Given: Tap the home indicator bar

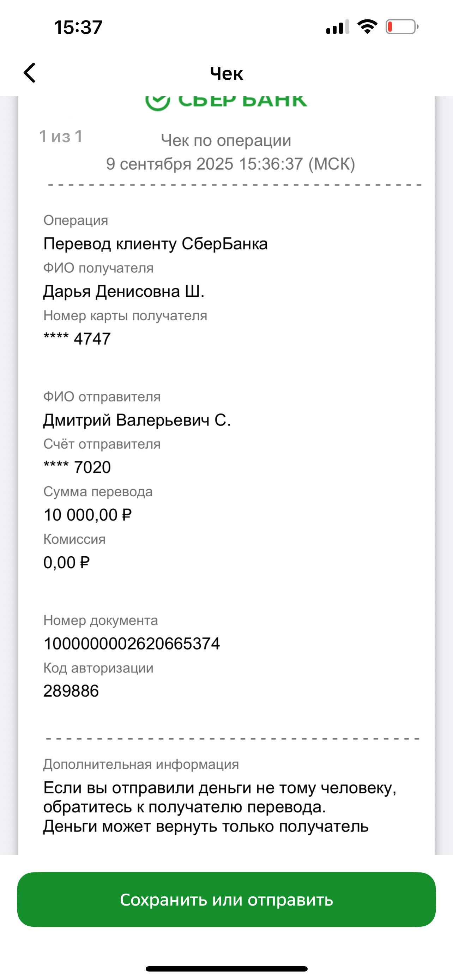Looking at the screenshot, I should [x=226, y=969].
